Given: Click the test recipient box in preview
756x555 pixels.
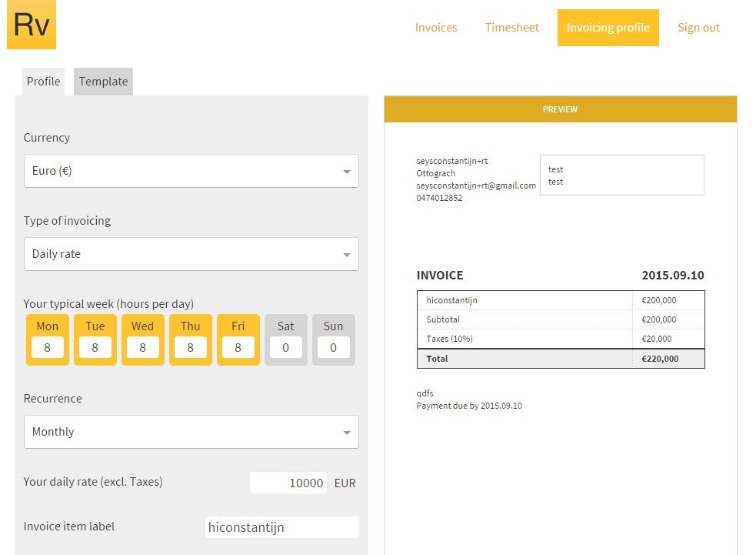Looking at the screenshot, I should pyautogui.click(x=622, y=176).
